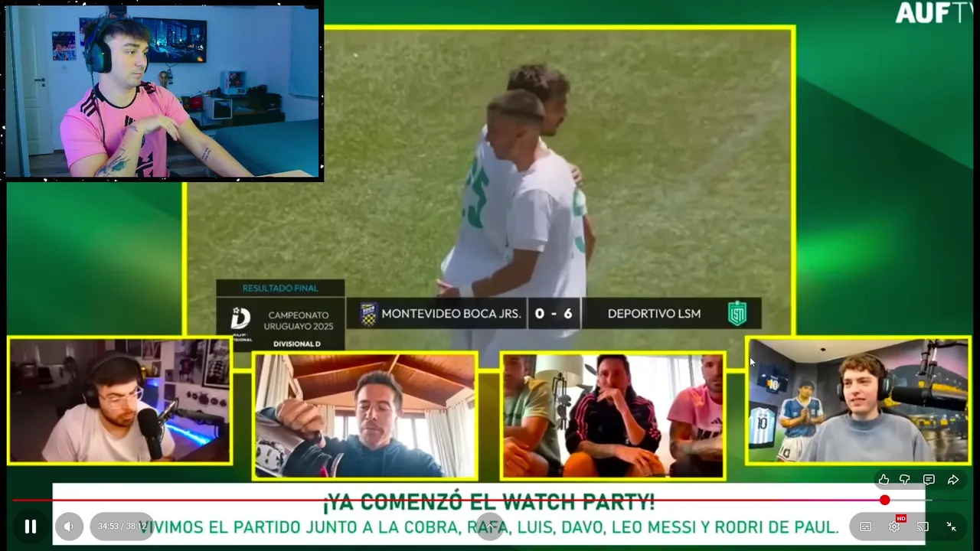Click the Resultado Final label
Image resolution: width=980 pixels, height=551 pixels.
tap(280, 288)
